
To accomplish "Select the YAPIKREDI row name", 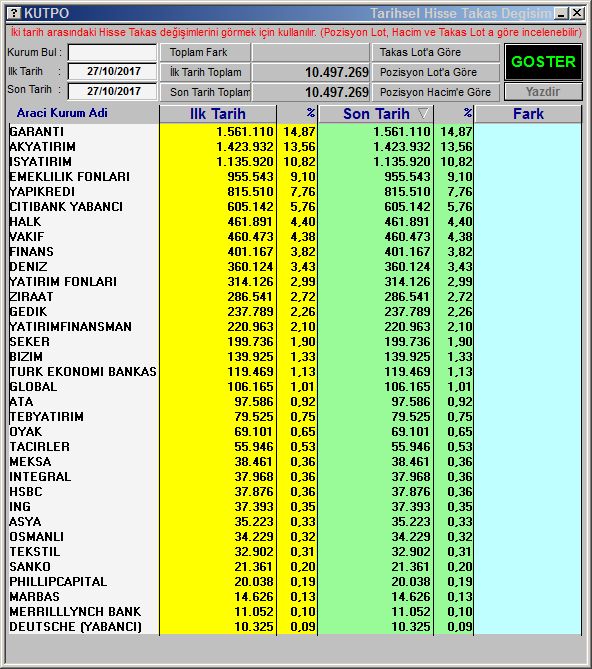I will click(42, 192).
